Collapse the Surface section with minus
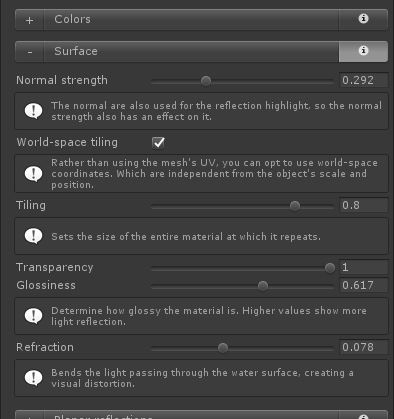 (29, 52)
